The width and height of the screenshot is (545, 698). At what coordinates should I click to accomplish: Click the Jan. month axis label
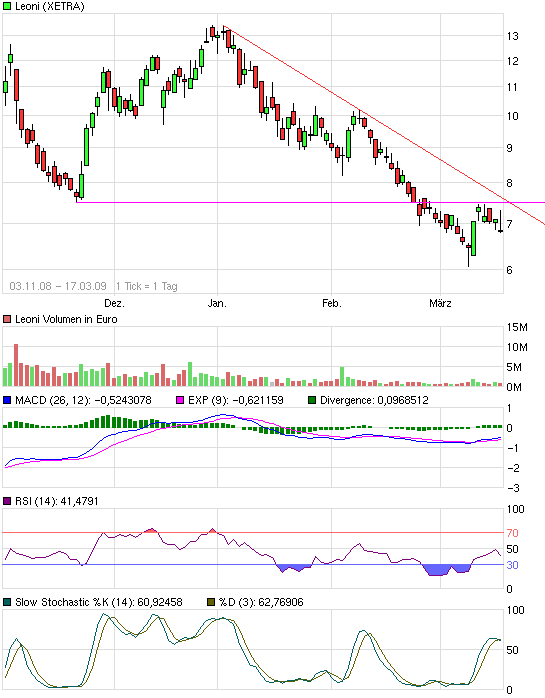click(x=217, y=304)
